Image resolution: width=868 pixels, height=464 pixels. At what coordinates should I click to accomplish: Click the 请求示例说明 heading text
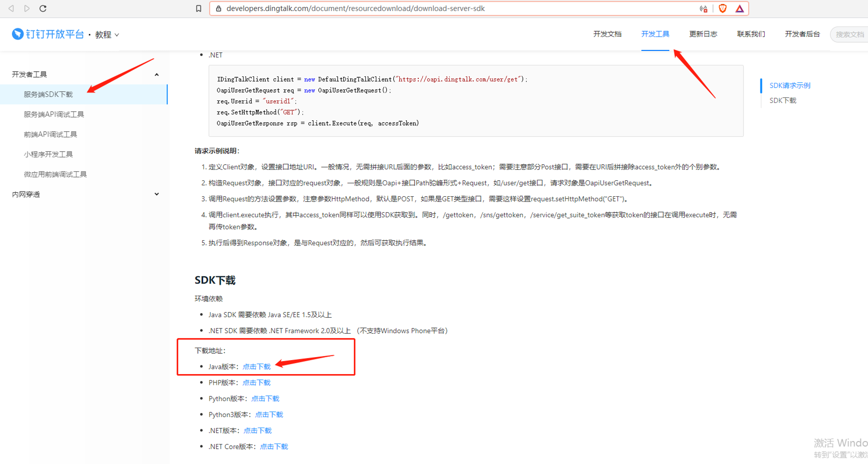pyautogui.click(x=217, y=151)
